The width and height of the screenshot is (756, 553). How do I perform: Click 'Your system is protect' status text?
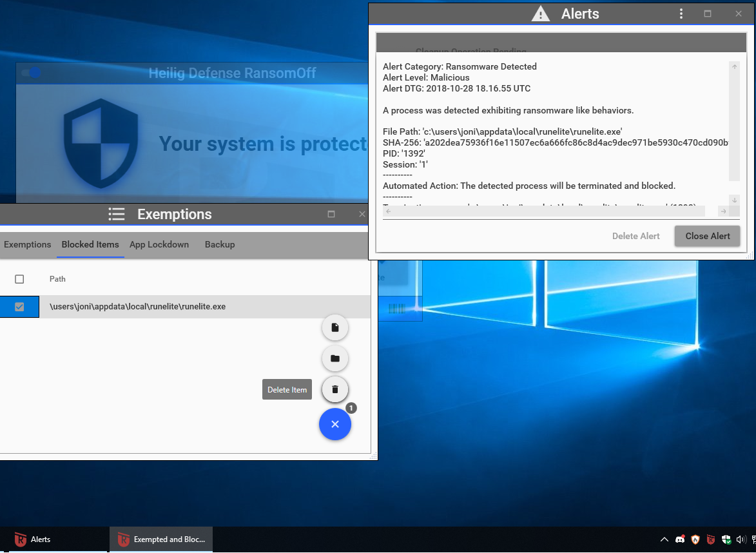pyautogui.click(x=263, y=144)
